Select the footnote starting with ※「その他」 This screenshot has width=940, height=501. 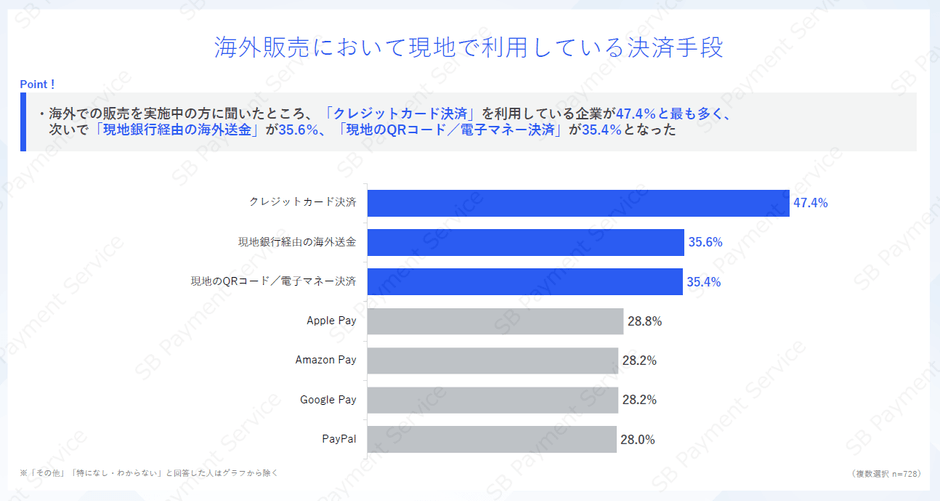coord(148,471)
